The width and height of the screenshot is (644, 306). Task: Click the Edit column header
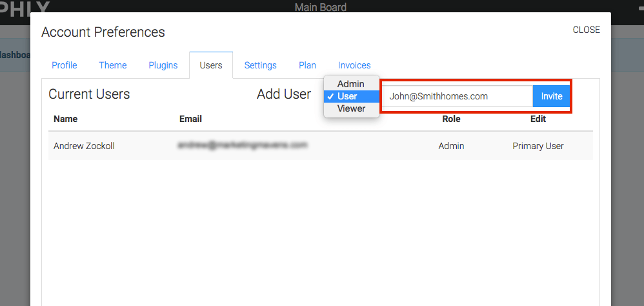(x=538, y=119)
